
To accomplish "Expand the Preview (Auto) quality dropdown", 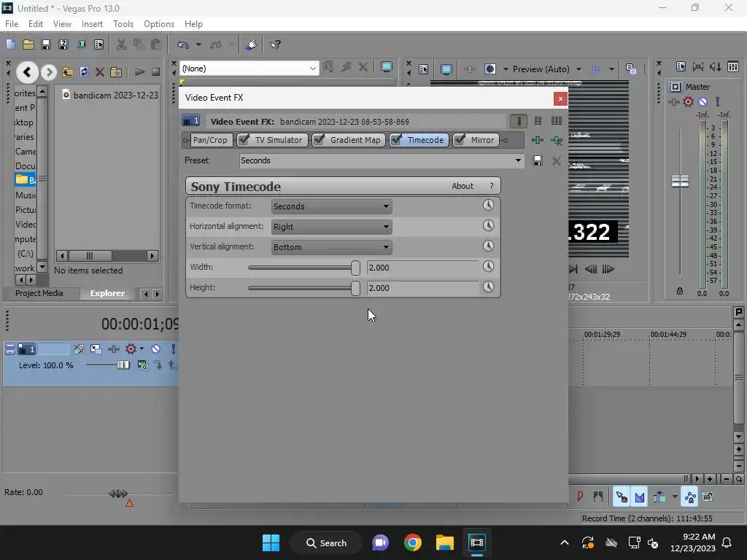I will click(578, 69).
